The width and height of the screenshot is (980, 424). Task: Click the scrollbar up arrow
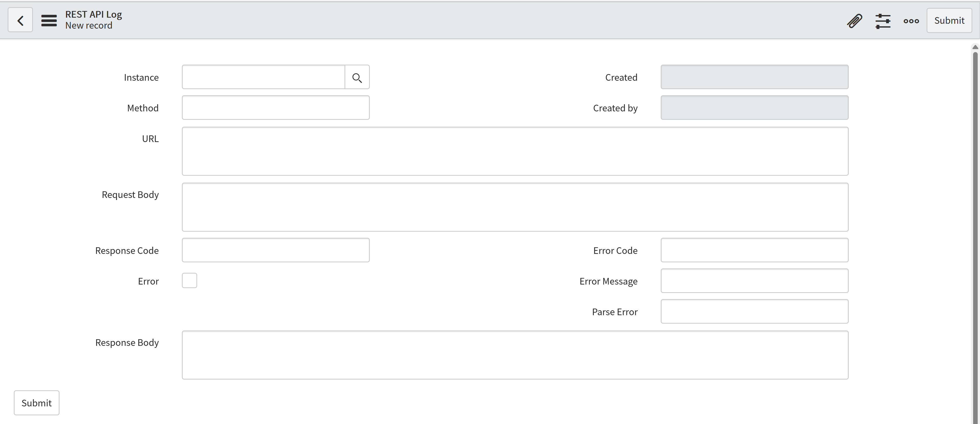(x=975, y=47)
